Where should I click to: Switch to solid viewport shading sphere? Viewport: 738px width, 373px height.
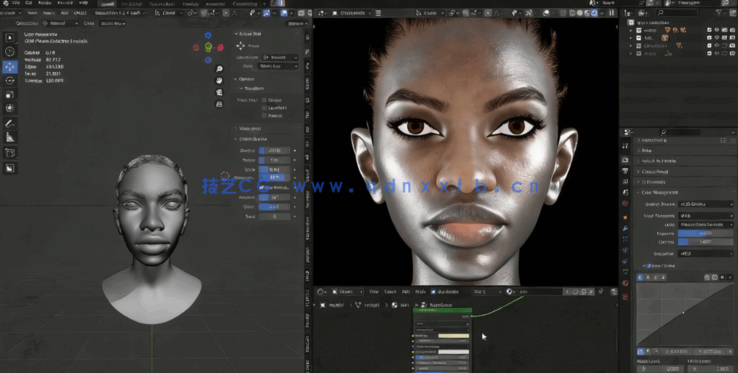(580, 13)
